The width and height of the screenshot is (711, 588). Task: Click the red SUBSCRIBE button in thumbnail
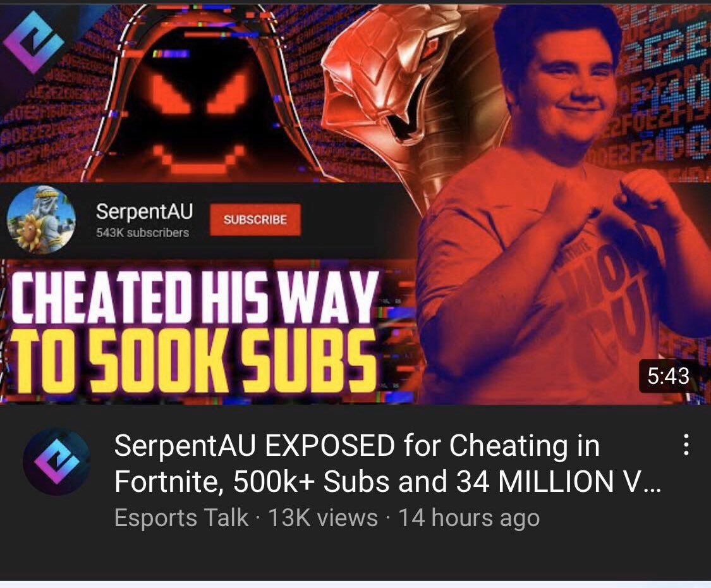(255, 219)
